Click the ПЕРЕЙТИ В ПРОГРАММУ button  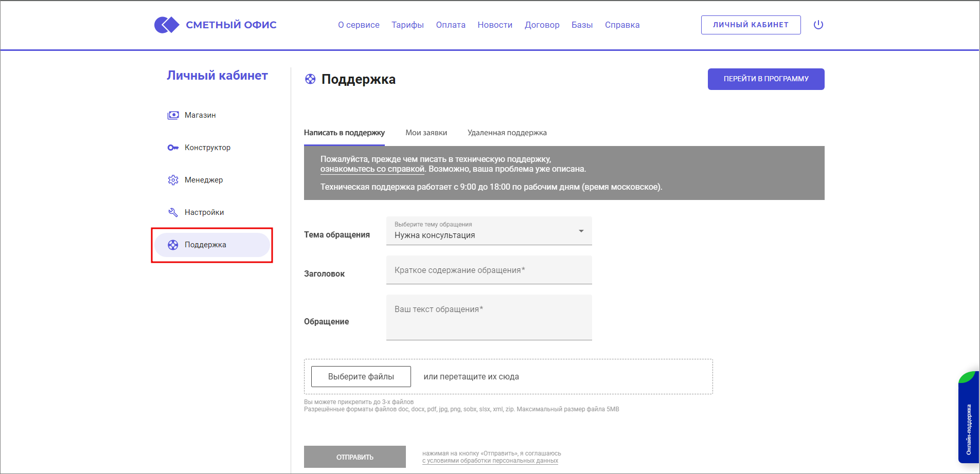pyautogui.click(x=765, y=79)
